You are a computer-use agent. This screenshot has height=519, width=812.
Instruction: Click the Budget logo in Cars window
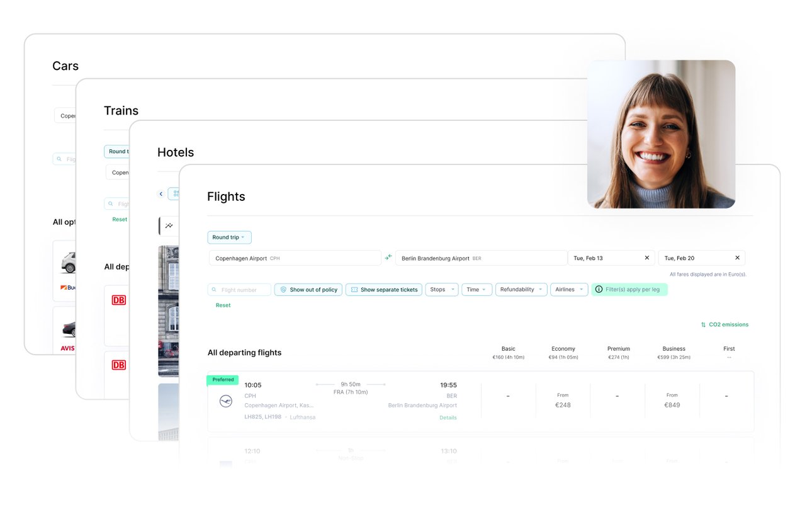[68, 287]
